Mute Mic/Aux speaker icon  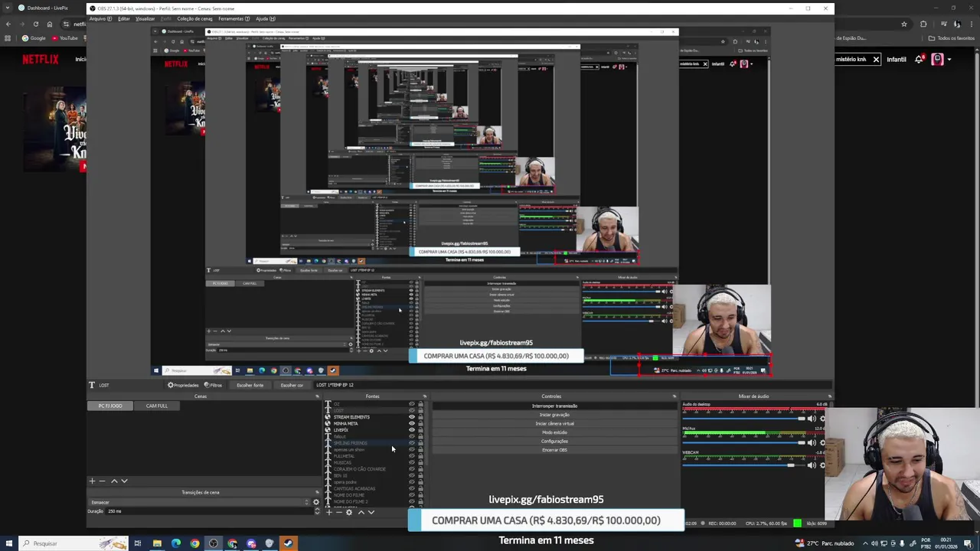[812, 442]
